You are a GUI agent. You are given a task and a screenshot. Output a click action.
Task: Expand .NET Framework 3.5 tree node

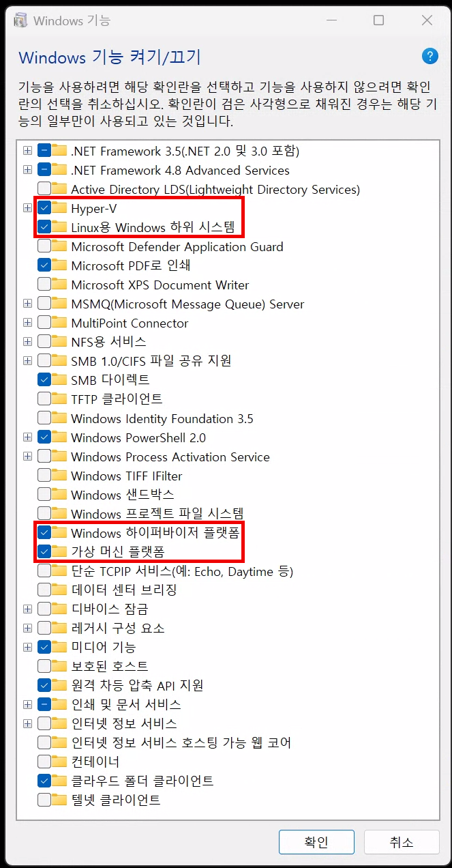point(27,151)
